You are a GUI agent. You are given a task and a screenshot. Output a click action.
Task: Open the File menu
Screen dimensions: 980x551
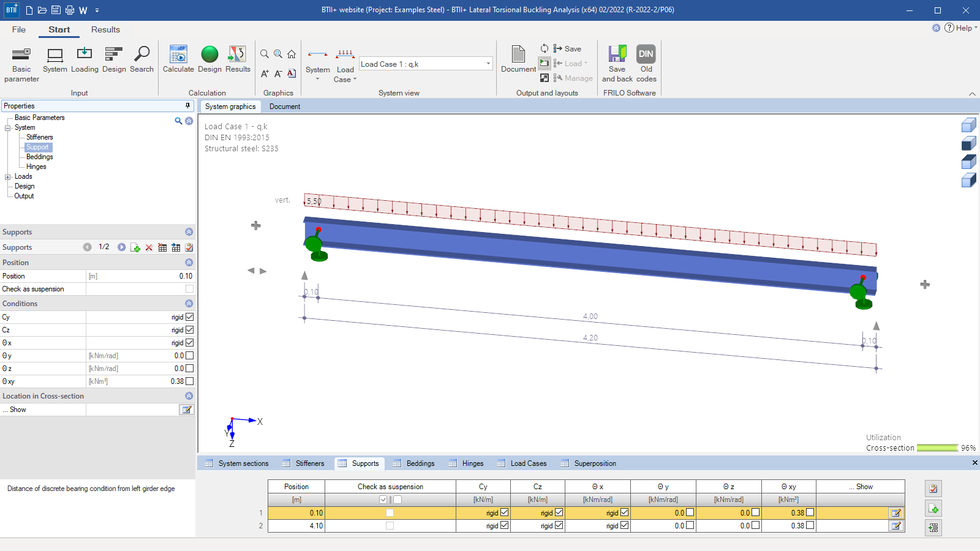(x=19, y=29)
